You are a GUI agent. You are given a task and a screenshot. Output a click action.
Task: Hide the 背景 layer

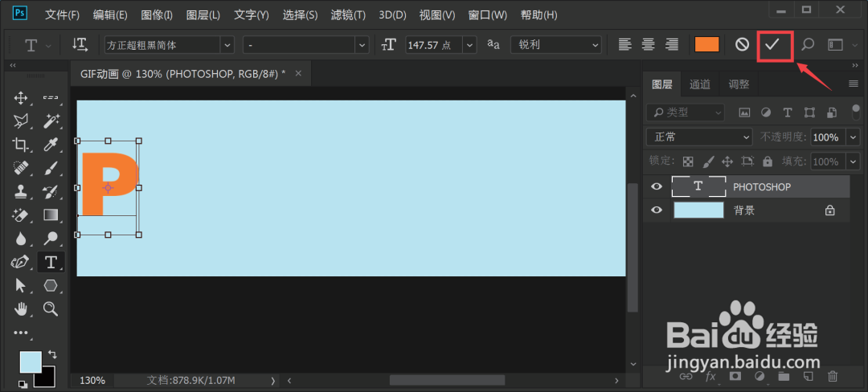pyautogui.click(x=657, y=210)
